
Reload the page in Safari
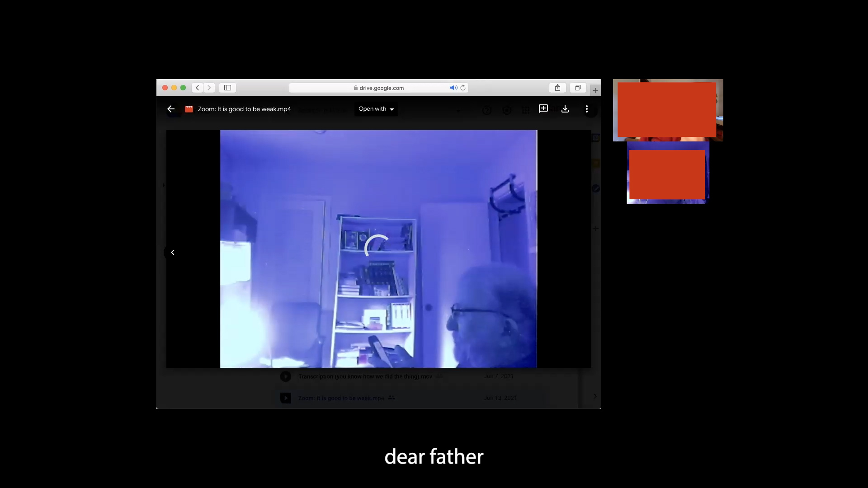click(463, 88)
